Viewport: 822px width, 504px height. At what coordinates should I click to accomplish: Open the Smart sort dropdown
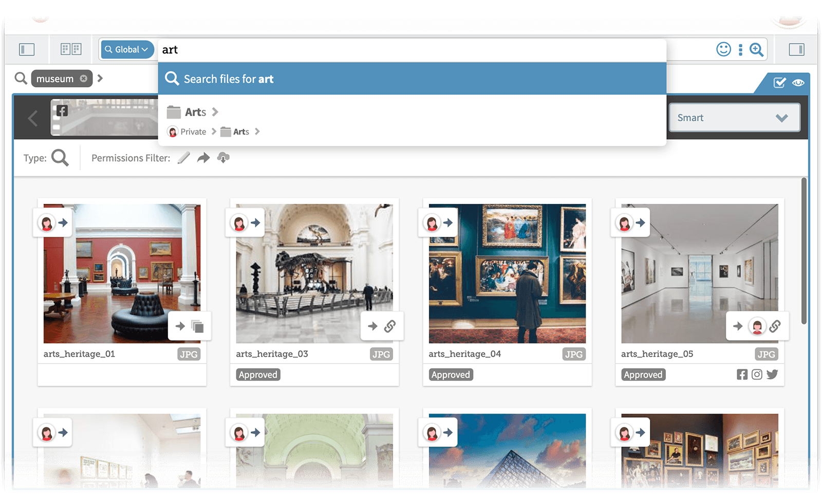point(734,118)
